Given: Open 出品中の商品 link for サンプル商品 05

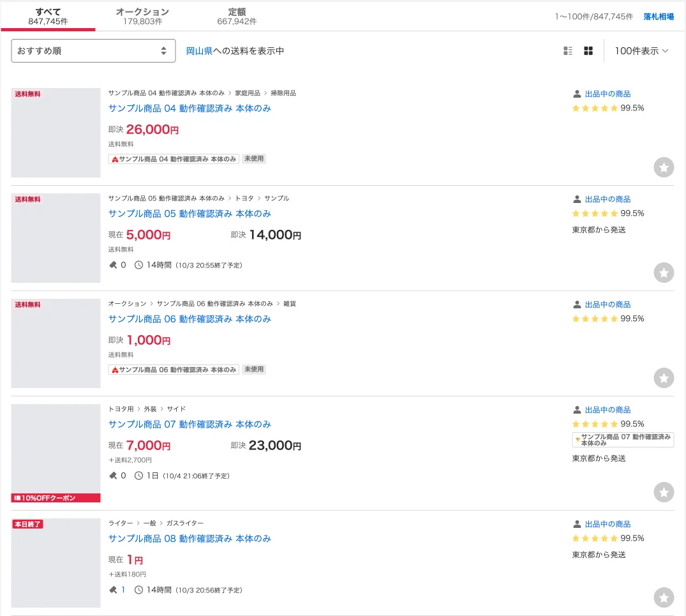Looking at the screenshot, I should (x=608, y=200).
